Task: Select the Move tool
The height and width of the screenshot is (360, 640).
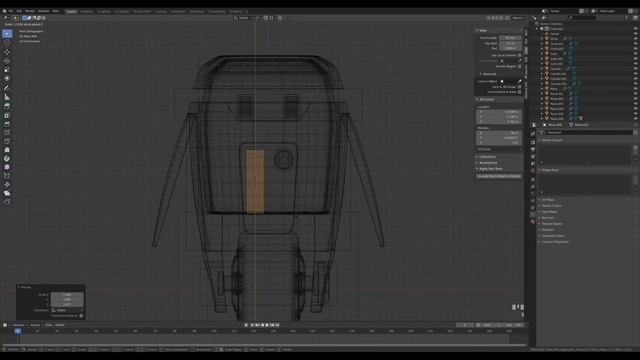Action: [7, 52]
